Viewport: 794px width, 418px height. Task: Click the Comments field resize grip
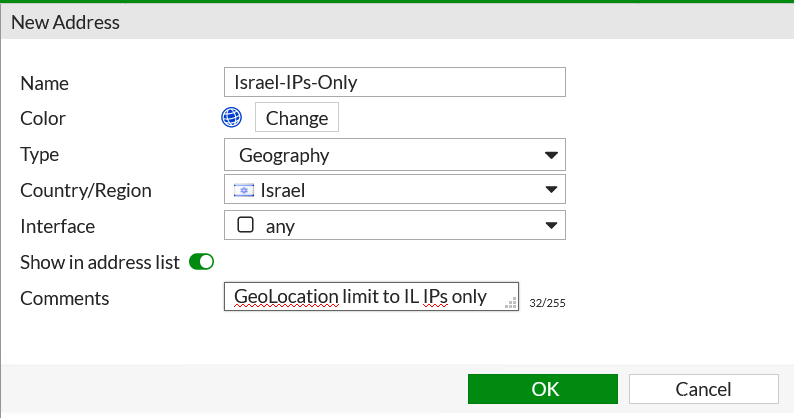pyautogui.click(x=511, y=303)
